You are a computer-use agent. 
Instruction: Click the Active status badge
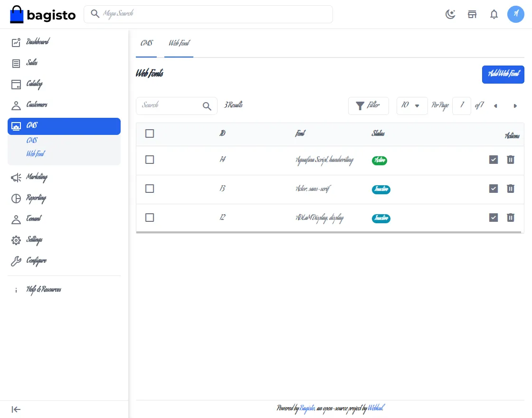[380, 160]
